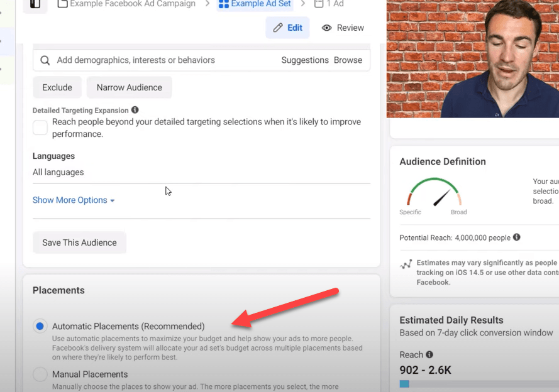Select Automatic Placements radio button
The height and width of the screenshot is (392, 559).
coord(40,326)
